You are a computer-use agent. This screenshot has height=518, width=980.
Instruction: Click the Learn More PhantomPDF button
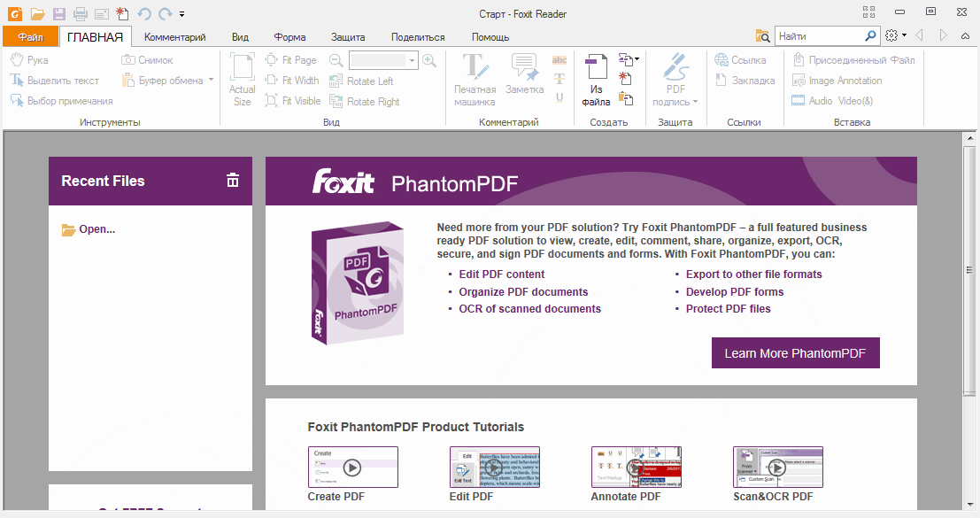pyautogui.click(x=795, y=353)
